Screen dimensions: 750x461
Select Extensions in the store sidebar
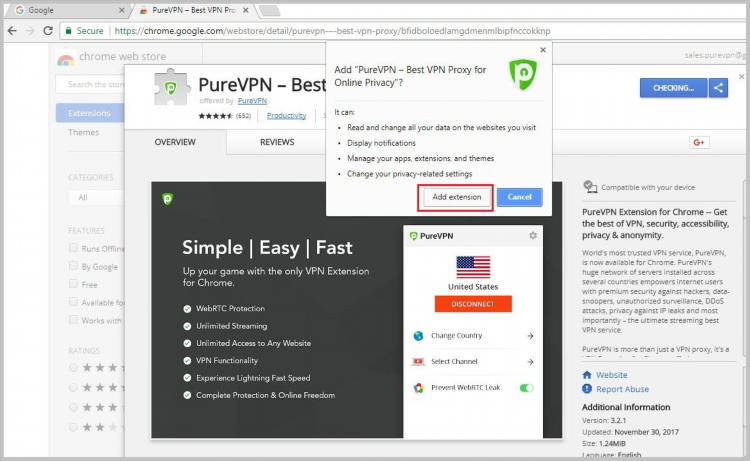point(89,113)
